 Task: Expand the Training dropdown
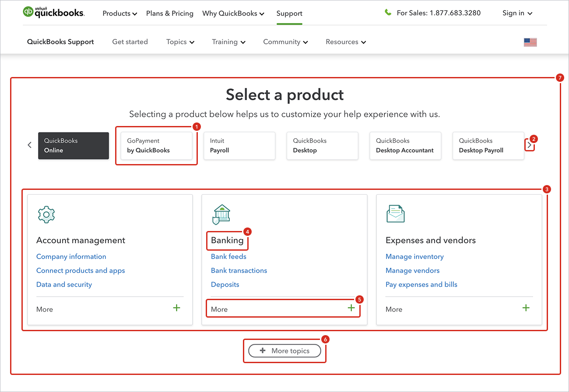tap(229, 42)
